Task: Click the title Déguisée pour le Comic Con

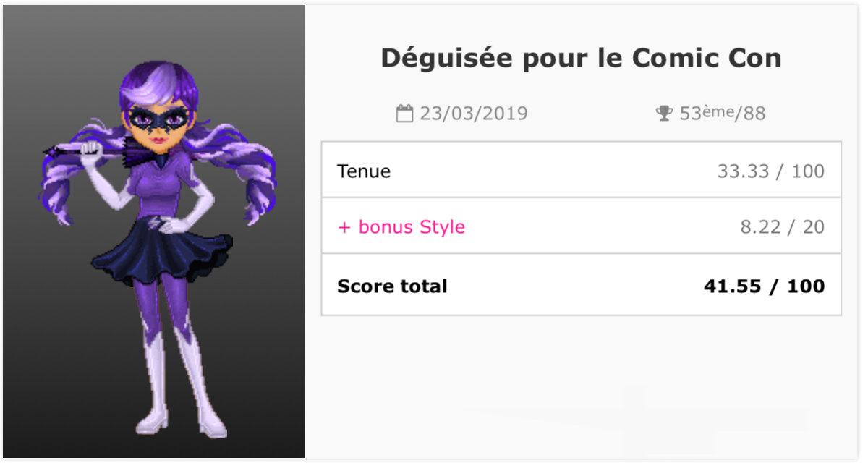Action: [x=581, y=58]
